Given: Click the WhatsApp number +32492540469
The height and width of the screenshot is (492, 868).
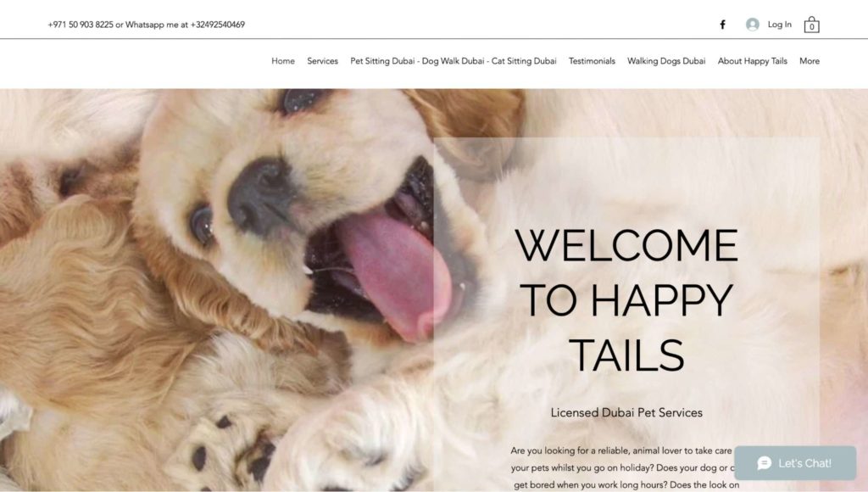Looking at the screenshot, I should click(x=218, y=25).
